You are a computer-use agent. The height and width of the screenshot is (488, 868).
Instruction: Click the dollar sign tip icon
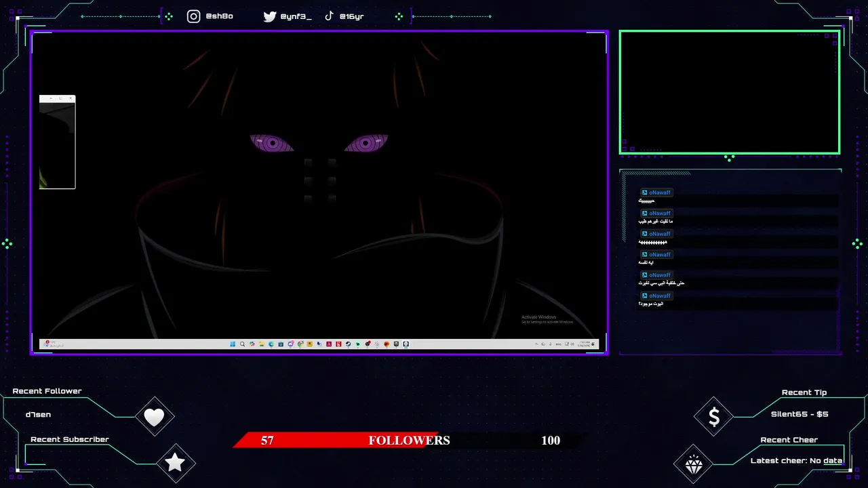(714, 417)
